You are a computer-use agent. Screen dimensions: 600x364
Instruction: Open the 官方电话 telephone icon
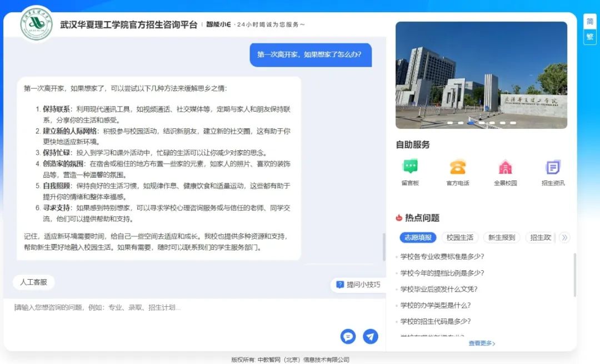(x=458, y=167)
